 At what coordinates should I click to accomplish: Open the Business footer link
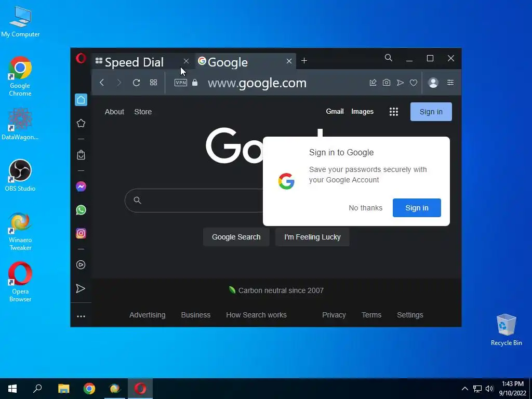196,315
